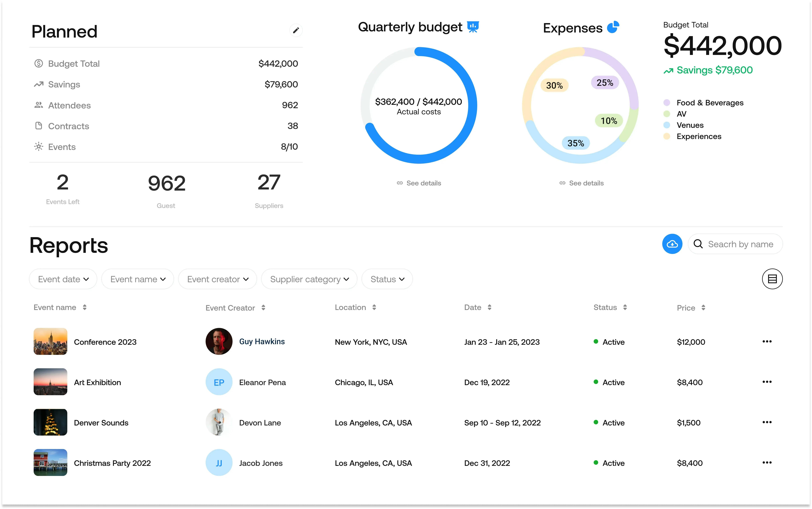This screenshot has height=509, width=812.
Task: Click the $12,000 price cell
Action: pos(691,342)
